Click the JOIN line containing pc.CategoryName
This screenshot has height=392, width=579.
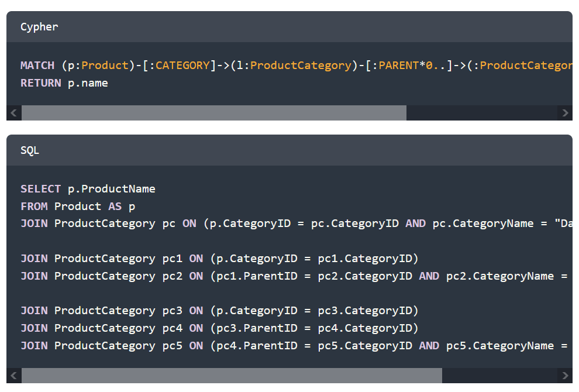coord(297,223)
